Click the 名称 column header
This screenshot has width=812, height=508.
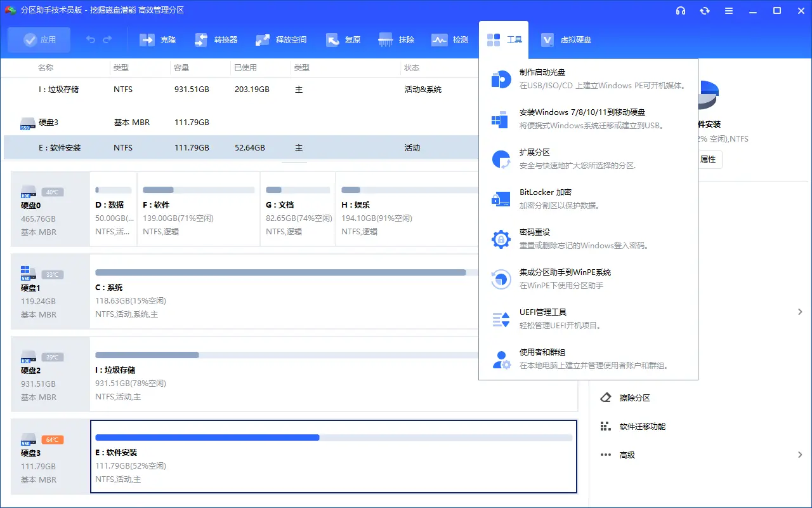click(x=46, y=68)
